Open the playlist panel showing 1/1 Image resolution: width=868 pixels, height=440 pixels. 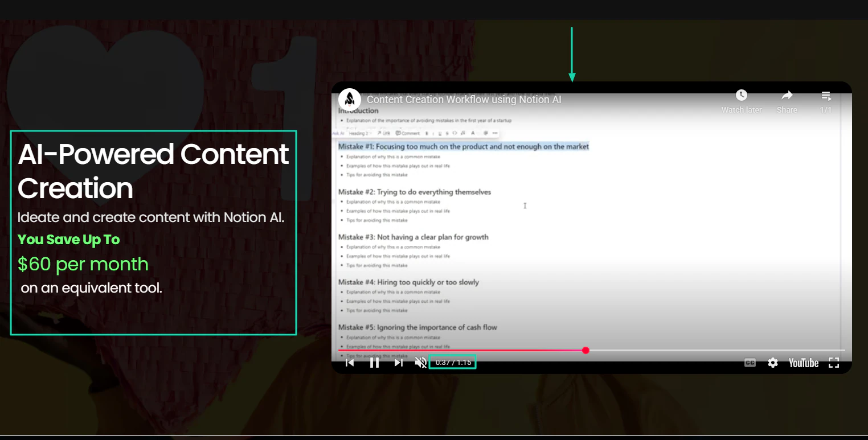click(826, 101)
